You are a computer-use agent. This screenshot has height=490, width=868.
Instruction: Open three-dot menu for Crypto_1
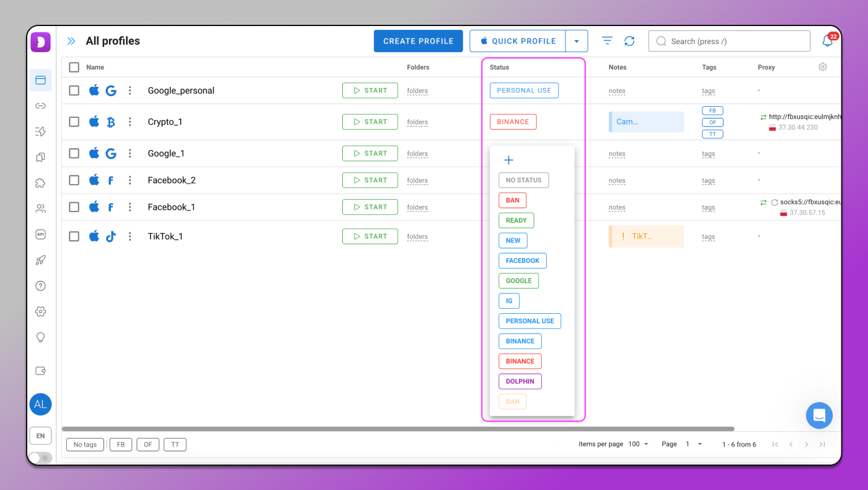[130, 122]
